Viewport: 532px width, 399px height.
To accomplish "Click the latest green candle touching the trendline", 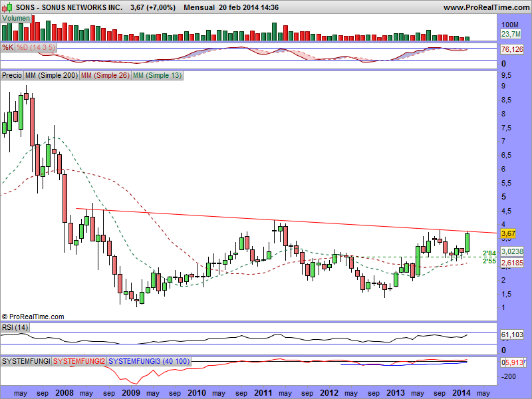I will (x=467, y=243).
